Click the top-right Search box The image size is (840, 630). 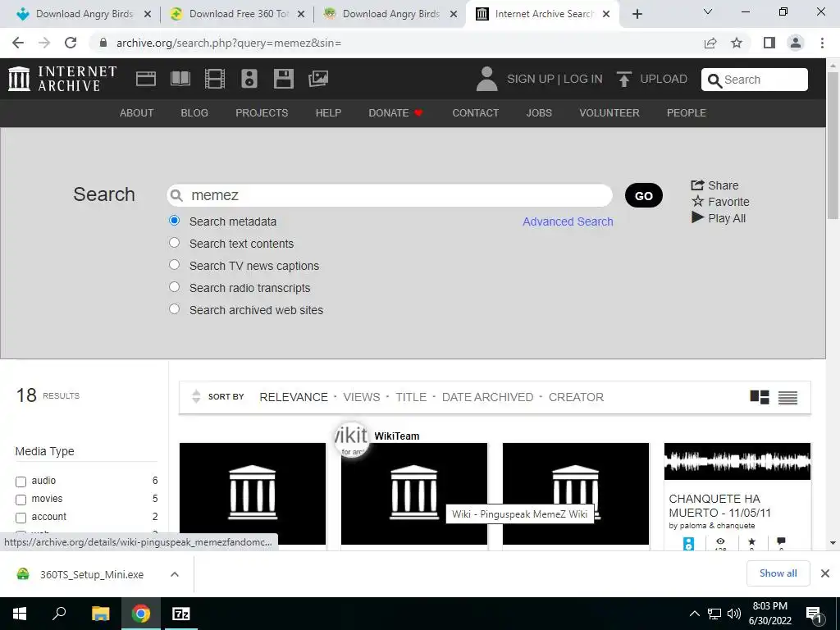click(x=755, y=80)
